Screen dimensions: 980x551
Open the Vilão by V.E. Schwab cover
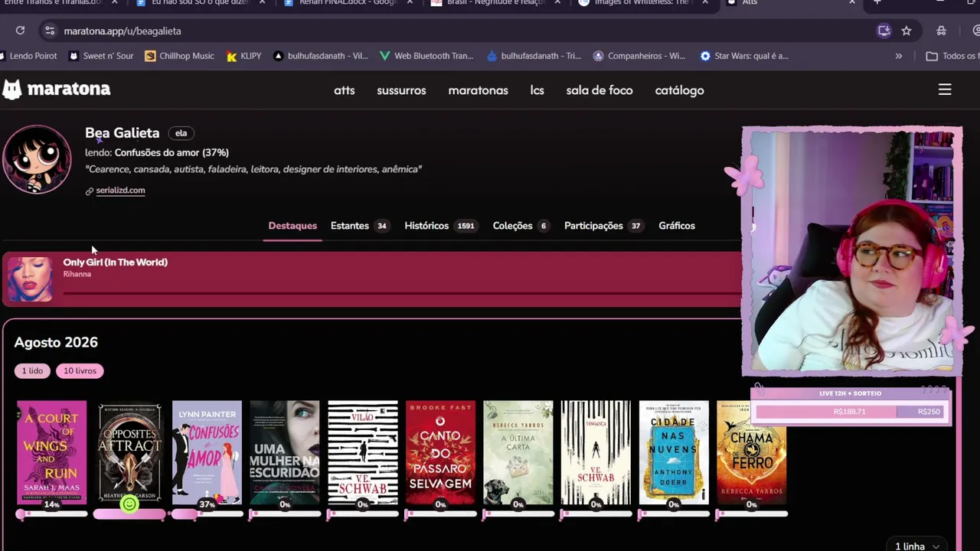[363, 452]
